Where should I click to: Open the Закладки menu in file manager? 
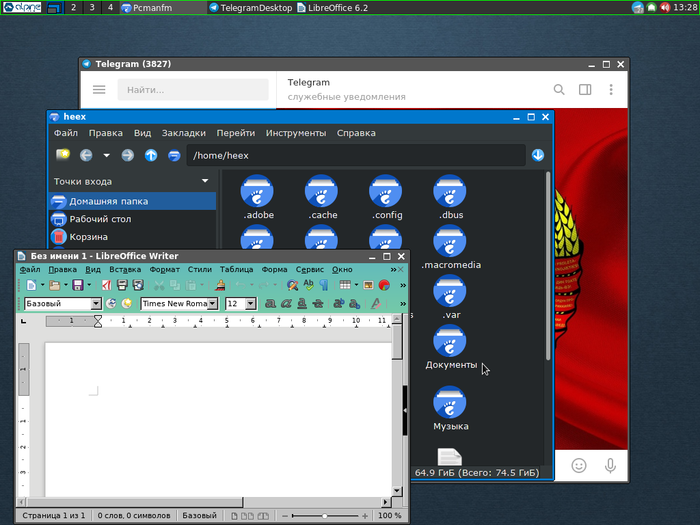183,133
